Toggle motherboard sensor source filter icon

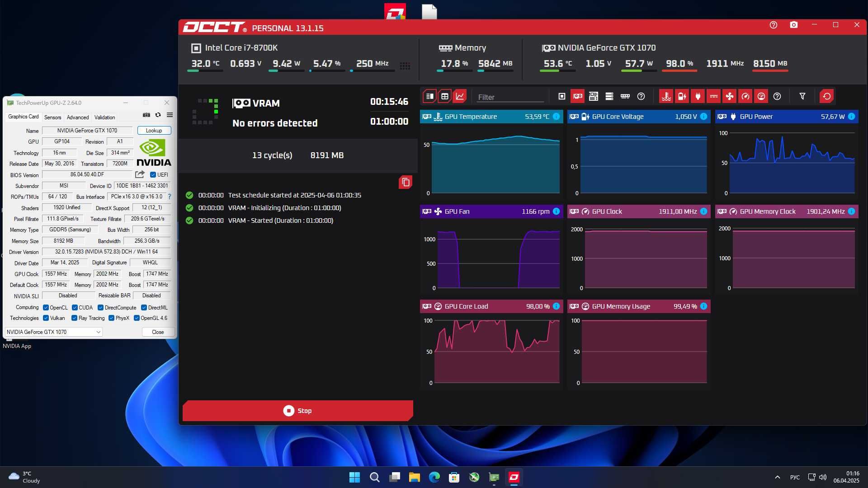click(594, 96)
